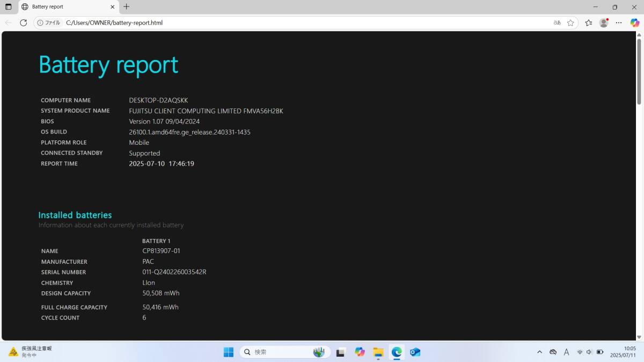The height and width of the screenshot is (362, 644).
Task: Add this page to favorites with the star
Action: tap(570, 23)
